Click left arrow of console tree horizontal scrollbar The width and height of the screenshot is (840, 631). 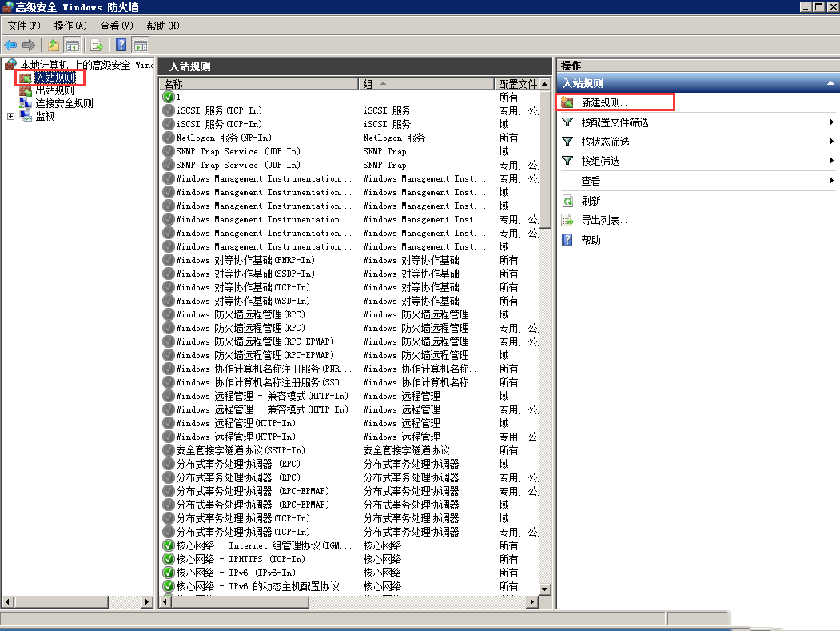tap(7, 602)
